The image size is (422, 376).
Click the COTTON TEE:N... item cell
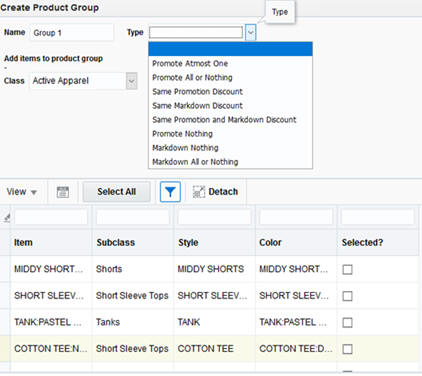(51, 349)
